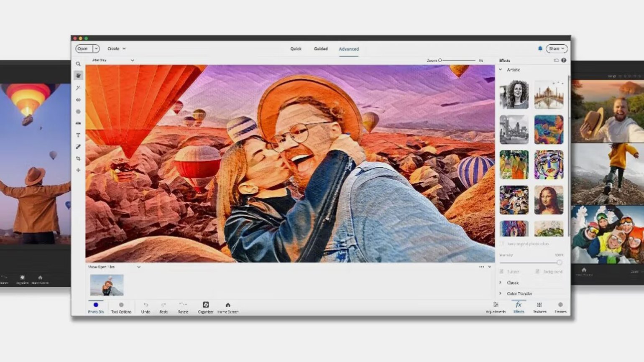Toggle the Tool Options panel
The width and height of the screenshot is (644, 362).
coord(121,307)
